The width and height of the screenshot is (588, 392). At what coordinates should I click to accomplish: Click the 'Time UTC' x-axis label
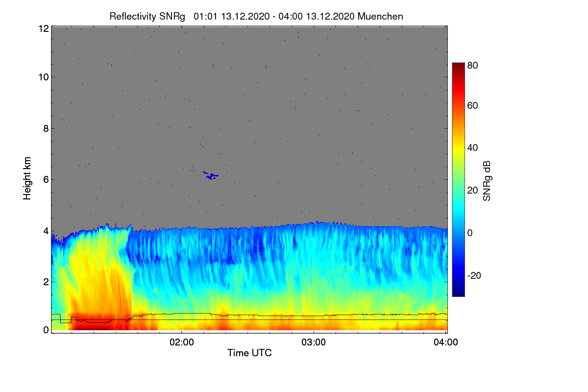(249, 352)
